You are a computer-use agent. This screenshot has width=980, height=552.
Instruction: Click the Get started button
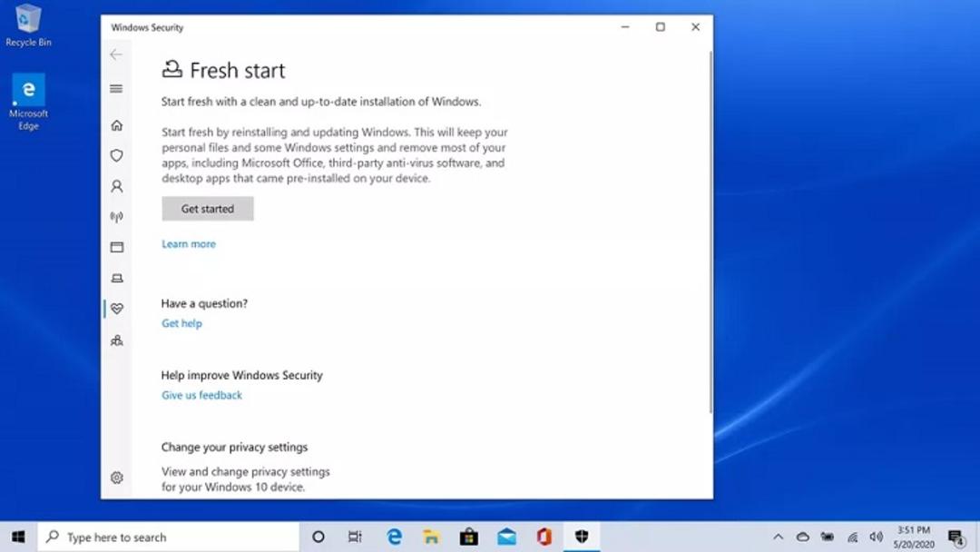208,209
